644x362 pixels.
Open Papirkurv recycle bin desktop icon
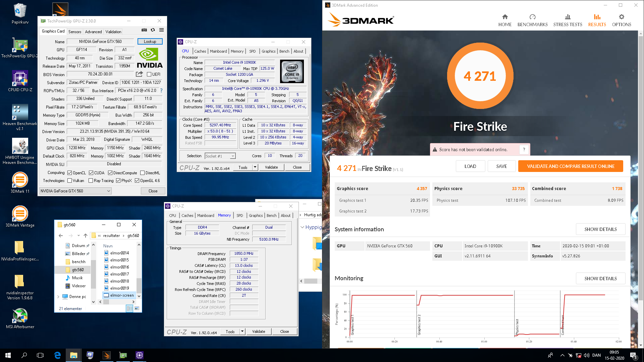(x=20, y=14)
